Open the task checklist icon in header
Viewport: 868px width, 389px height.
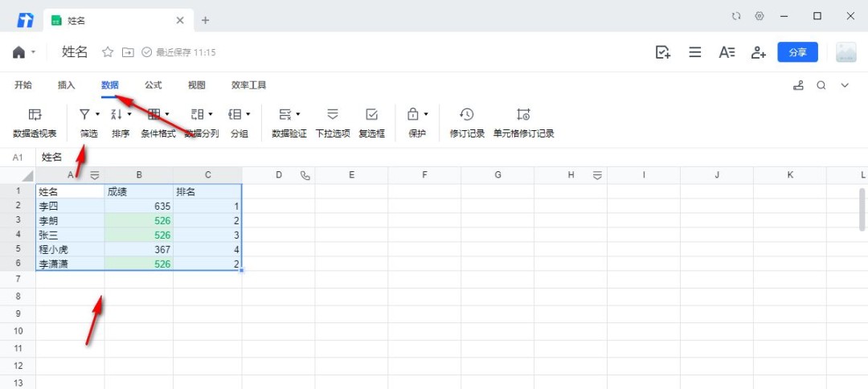(662, 52)
